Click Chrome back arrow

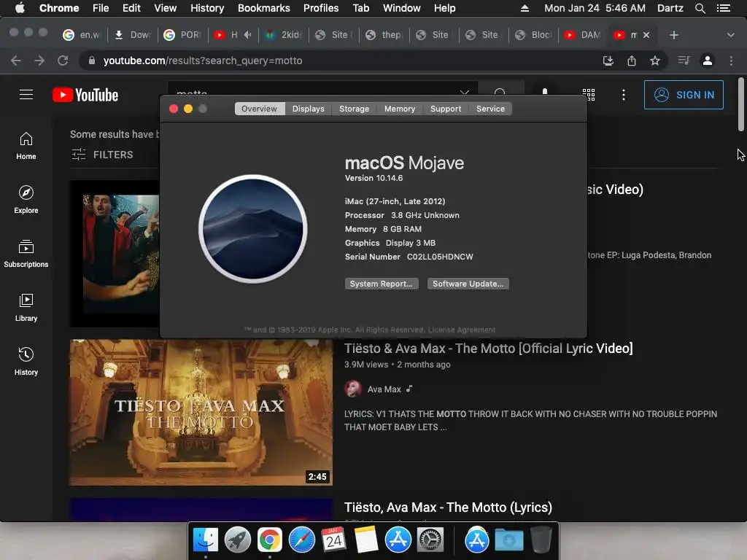16,61
